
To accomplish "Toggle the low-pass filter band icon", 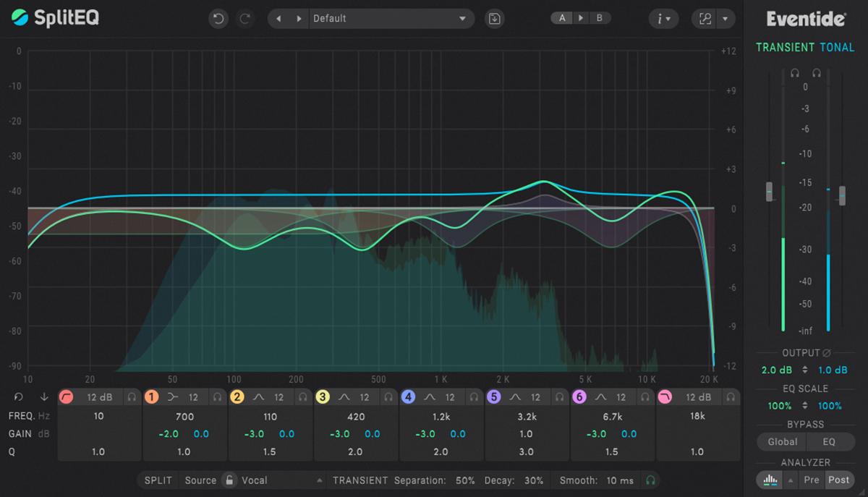I will pyautogui.click(x=665, y=396).
